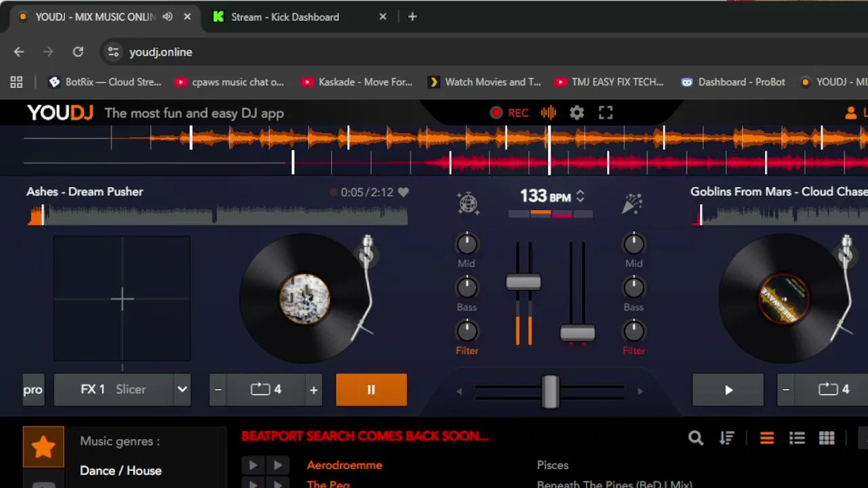The width and height of the screenshot is (868, 488).
Task: Snap the crossfader left with the left arrow
Action: [x=459, y=391]
